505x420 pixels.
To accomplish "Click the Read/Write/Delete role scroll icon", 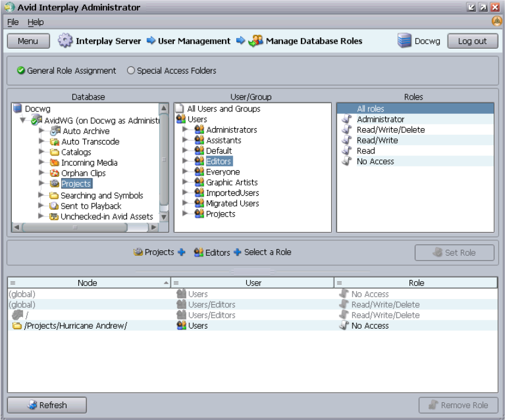I will point(347,129).
